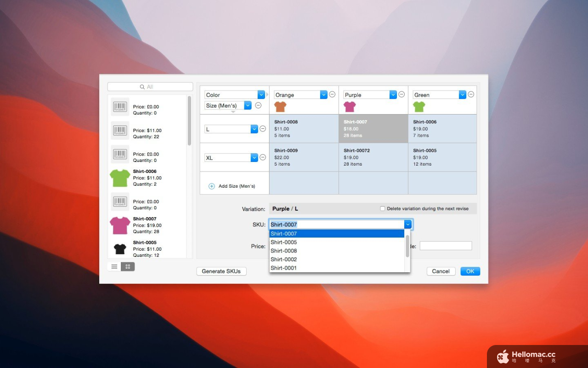Select the black Shirt-0005 thumbnail in sidebar
Image resolution: width=588 pixels, height=368 pixels.
click(x=120, y=249)
